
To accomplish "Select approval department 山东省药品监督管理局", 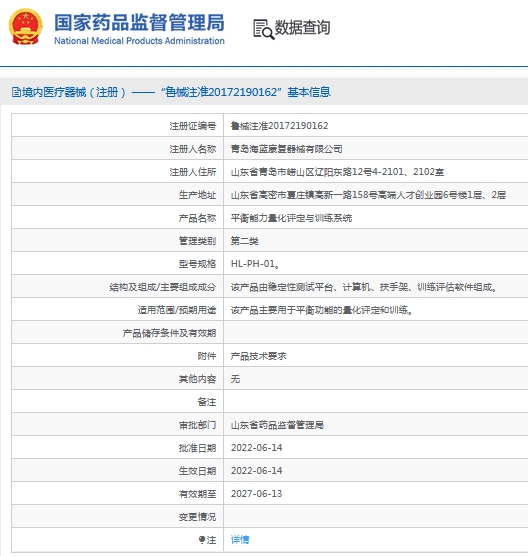I will (277, 425).
